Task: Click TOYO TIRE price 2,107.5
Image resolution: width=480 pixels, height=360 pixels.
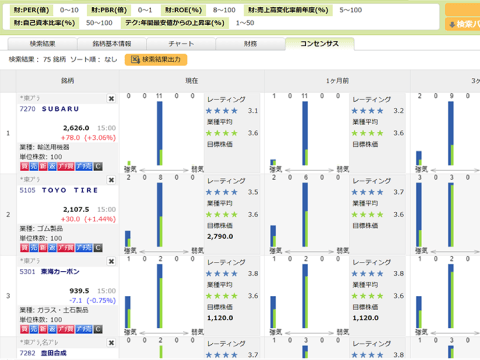Action: pos(76,210)
